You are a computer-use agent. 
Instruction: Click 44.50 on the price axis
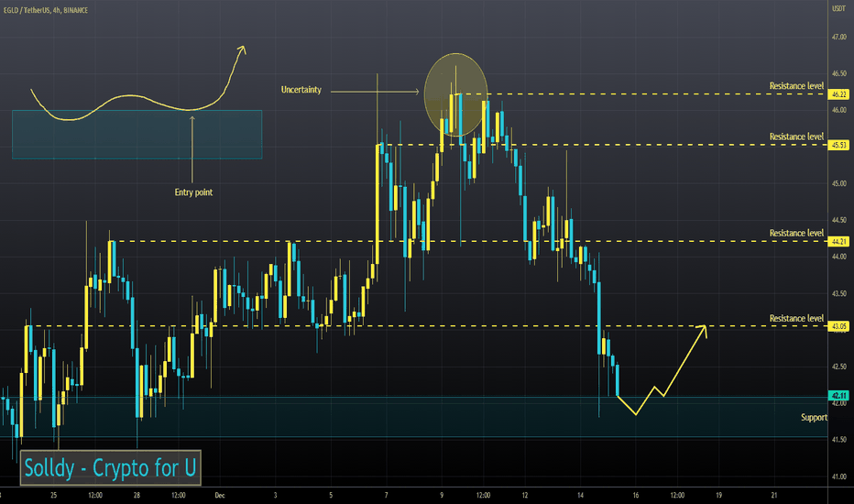tap(839, 220)
